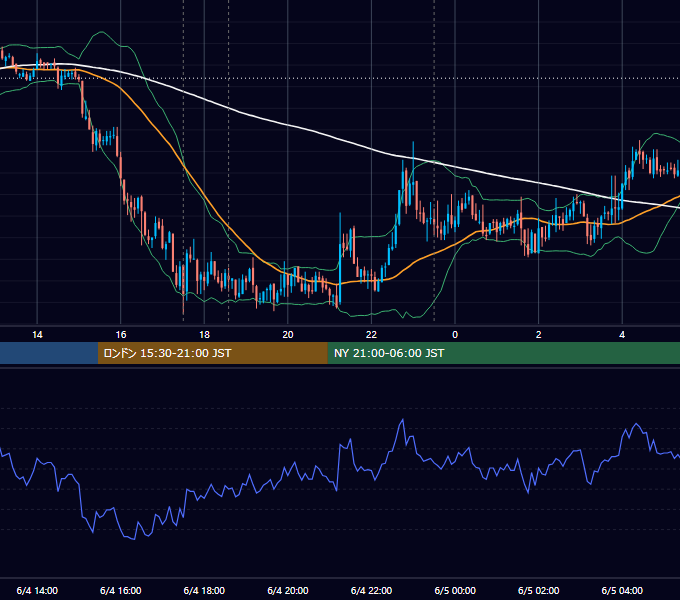
Task: Click the 22 hour label on price chart
Action: (x=371, y=335)
